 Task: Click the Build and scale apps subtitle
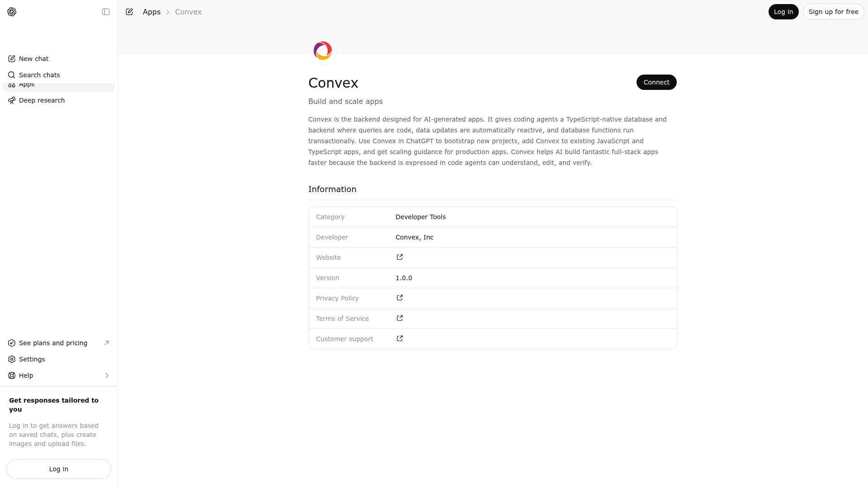[x=345, y=102]
